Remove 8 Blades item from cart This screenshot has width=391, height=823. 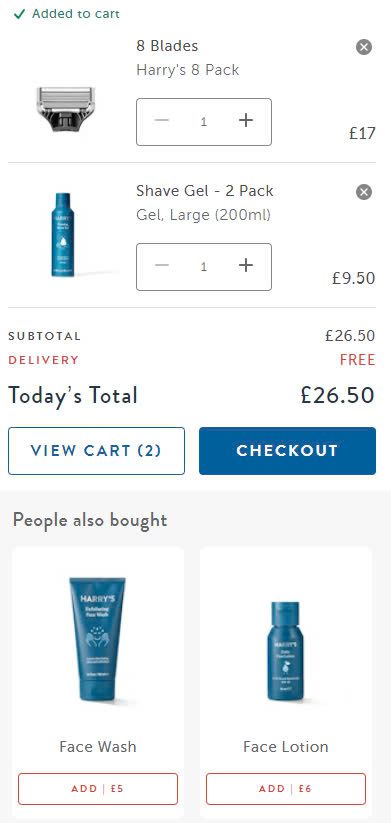click(x=364, y=47)
